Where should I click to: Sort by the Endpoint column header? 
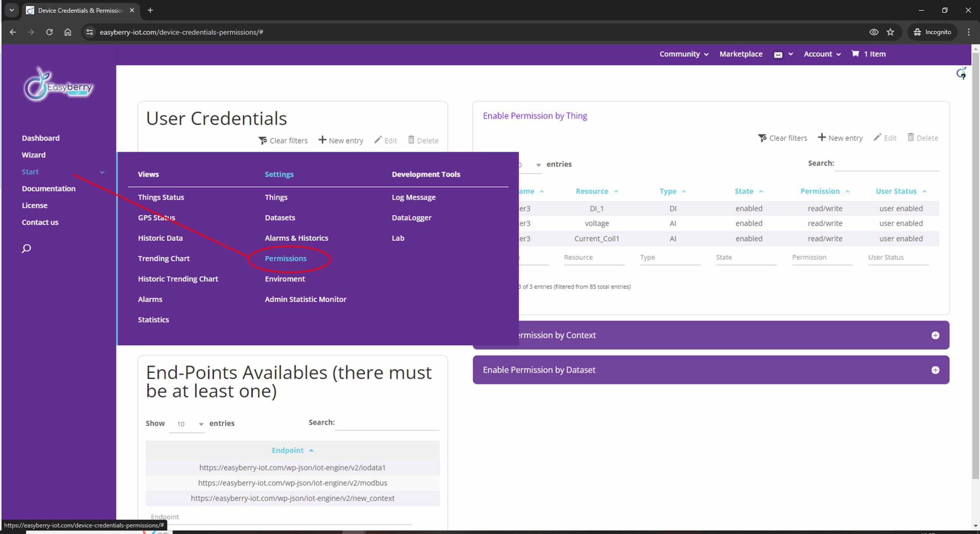pyautogui.click(x=292, y=450)
